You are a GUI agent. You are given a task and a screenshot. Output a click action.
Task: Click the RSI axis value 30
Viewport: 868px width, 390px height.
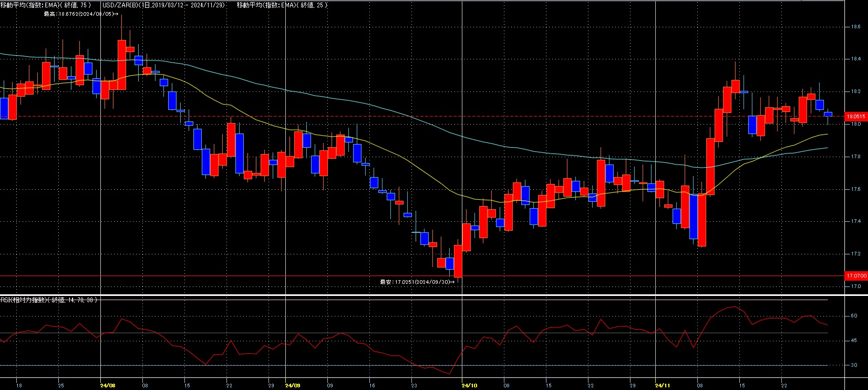[x=854, y=365]
